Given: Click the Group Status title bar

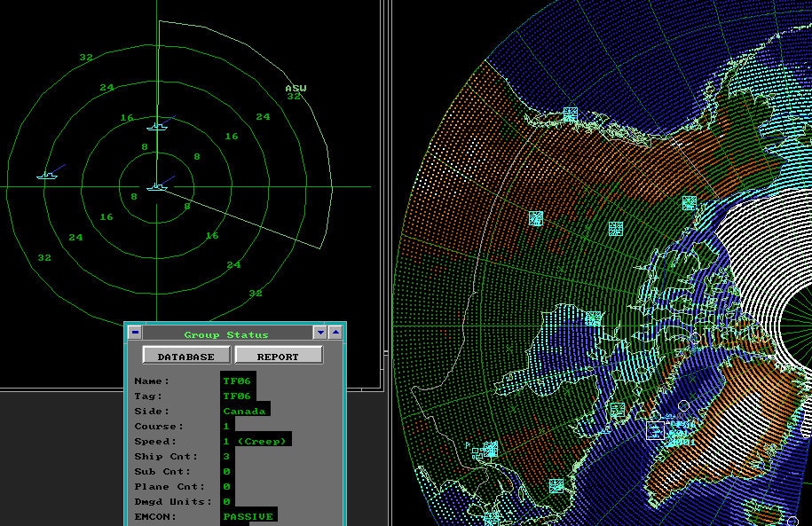Looking at the screenshot, I should [x=226, y=334].
